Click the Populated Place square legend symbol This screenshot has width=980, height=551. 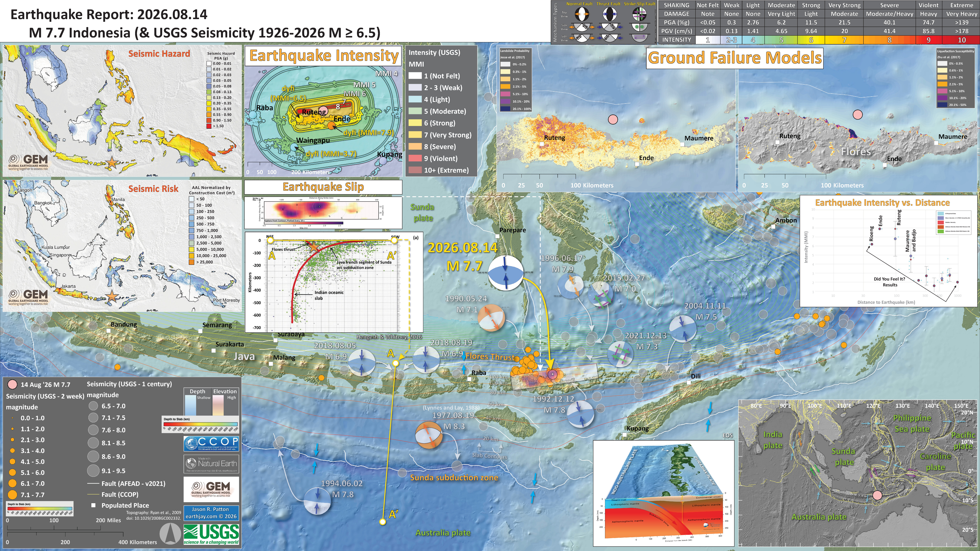pyautogui.click(x=93, y=505)
